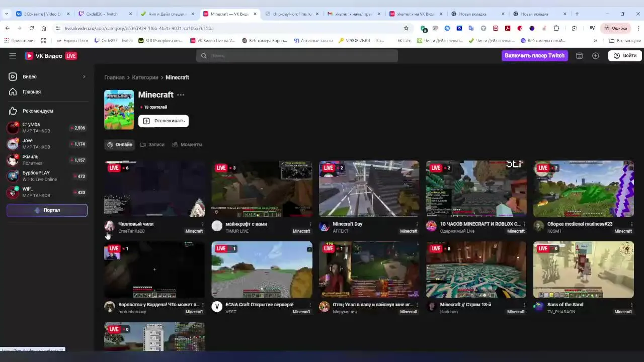Switch to the Записи tab
644x362 pixels.
tap(152, 144)
